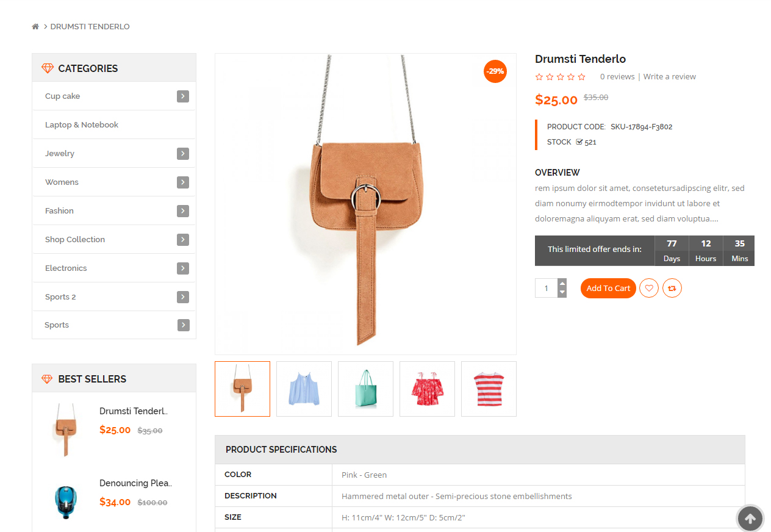Select the teal tote bag thumbnail
The image size is (771, 532).
click(x=365, y=389)
